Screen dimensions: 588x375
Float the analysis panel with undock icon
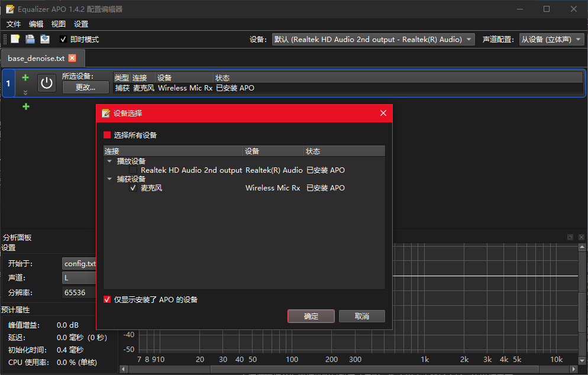coord(570,237)
